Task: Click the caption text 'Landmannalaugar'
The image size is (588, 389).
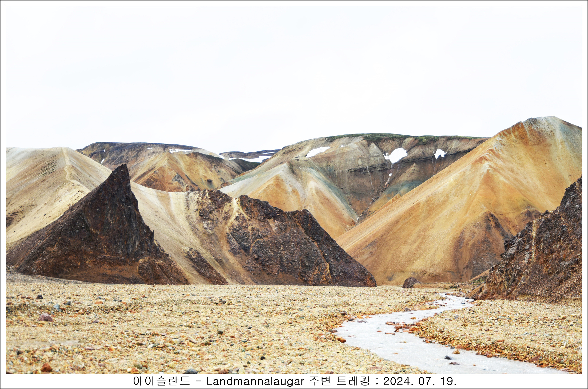Action: [x=255, y=381]
